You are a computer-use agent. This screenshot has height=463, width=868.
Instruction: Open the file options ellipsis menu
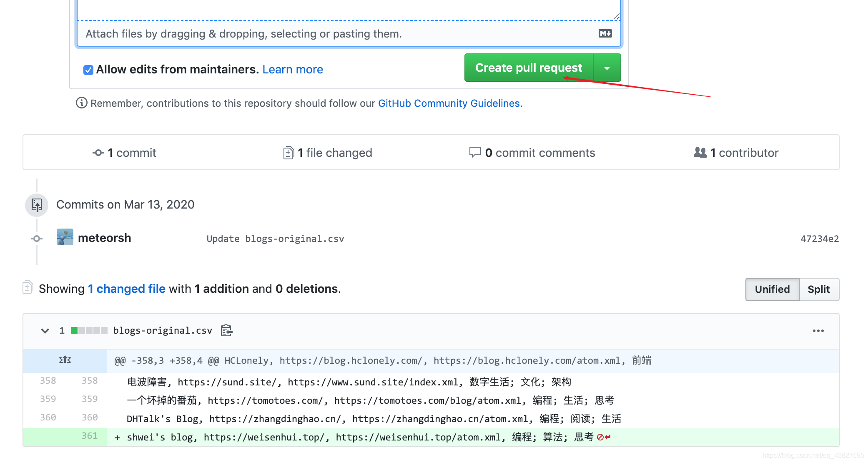[818, 331]
